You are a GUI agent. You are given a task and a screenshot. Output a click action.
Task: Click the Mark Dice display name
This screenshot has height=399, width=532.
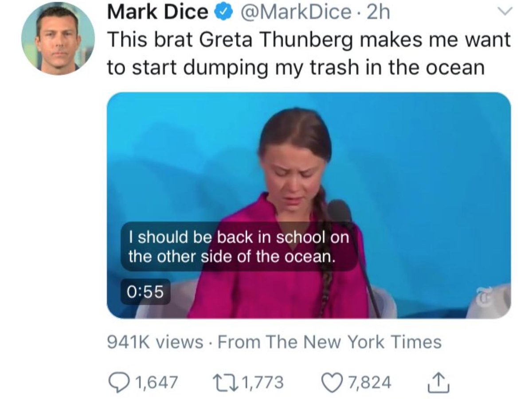[x=158, y=12]
